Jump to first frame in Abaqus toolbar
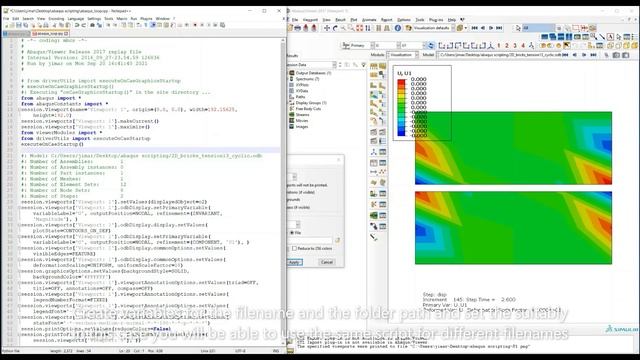Viewport: 640px width, 360px height. (474, 28)
